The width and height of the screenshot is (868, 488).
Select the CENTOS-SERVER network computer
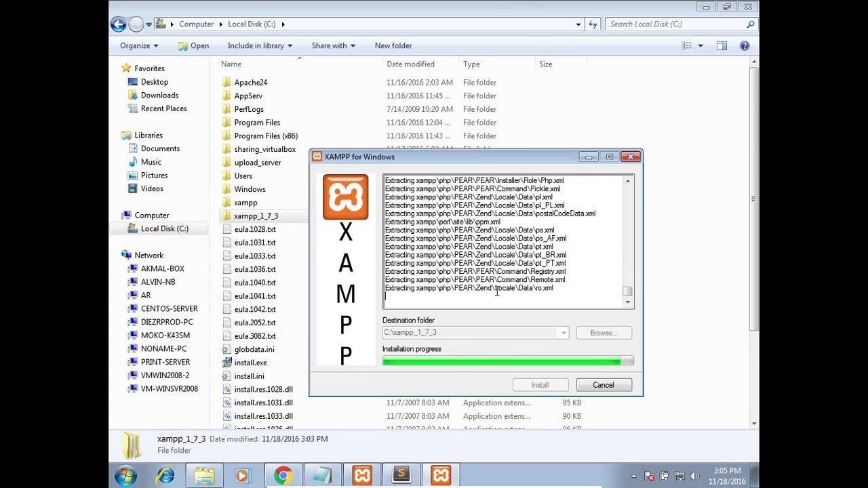click(169, 308)
